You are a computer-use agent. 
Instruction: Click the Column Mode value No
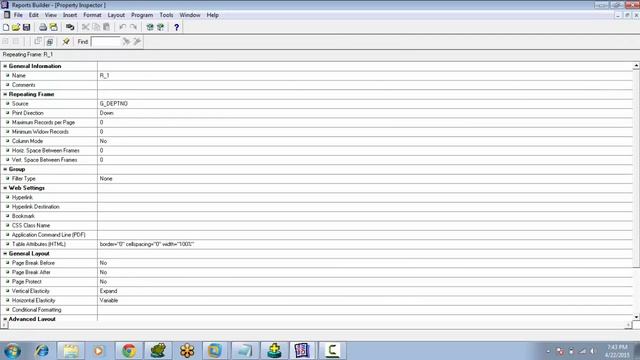[x=103, y=141]
